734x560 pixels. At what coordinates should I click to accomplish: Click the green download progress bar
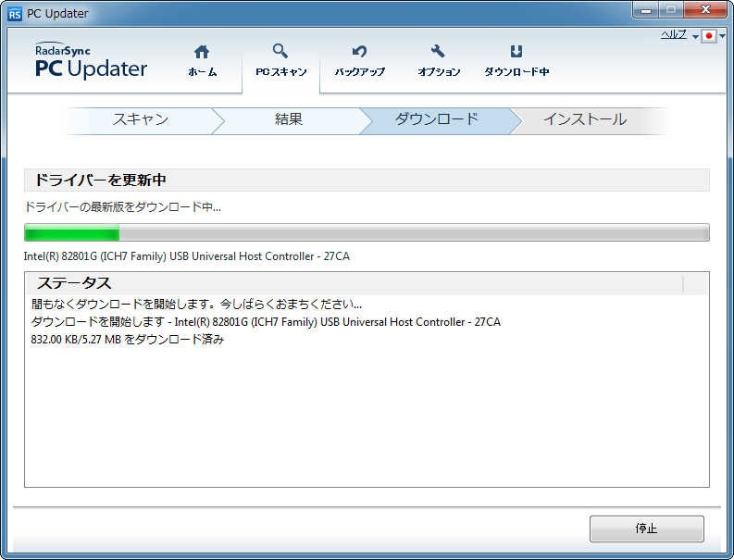pyautogui.click(x=367, y=232)
